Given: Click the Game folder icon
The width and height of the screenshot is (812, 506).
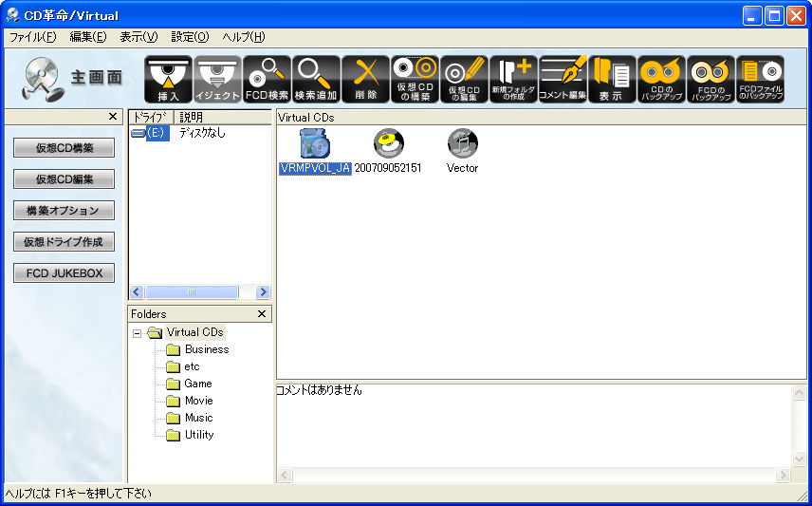Looking at the screenshot, I should click(173, 384).
